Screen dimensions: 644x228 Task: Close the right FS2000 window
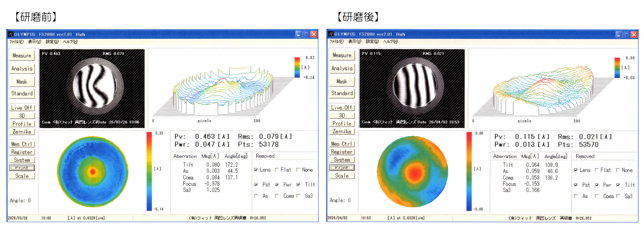[x=634, y=35]
